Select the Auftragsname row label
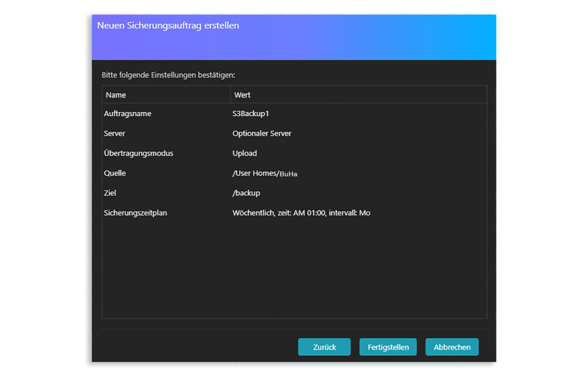 [127, 114]
